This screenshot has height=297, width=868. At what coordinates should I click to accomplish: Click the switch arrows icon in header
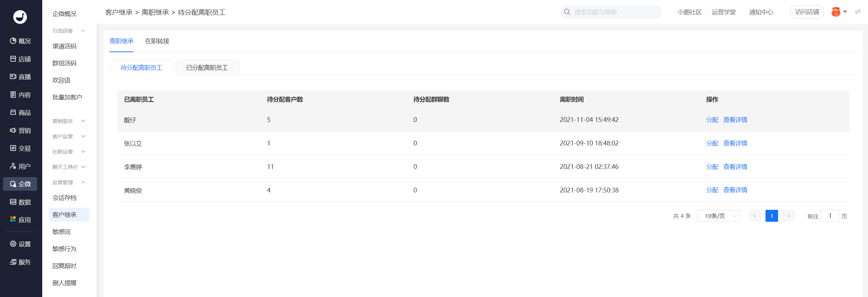click(x=858, y=12)
